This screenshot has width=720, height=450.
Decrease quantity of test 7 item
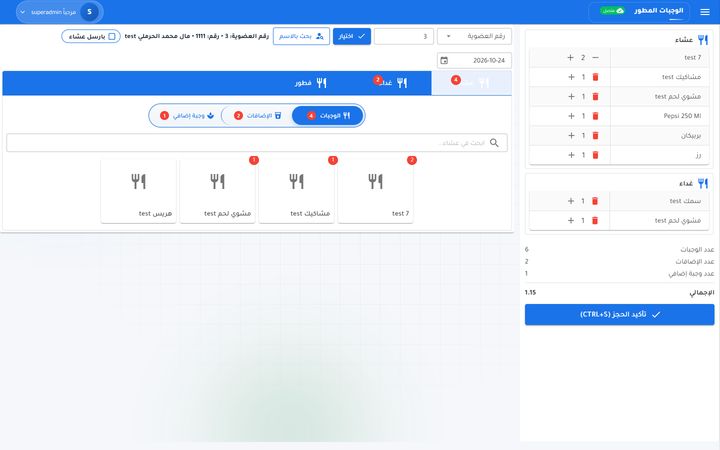pyautogui.click(x=595, y=57)
